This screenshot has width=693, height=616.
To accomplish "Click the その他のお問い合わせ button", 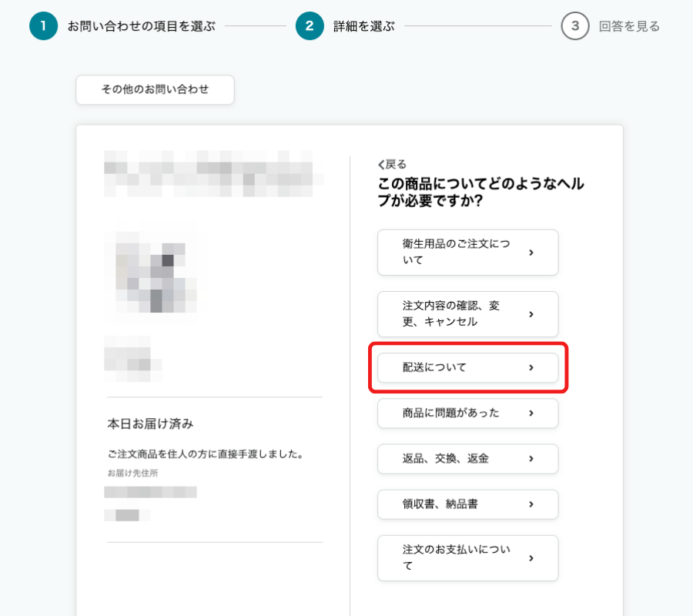I will click(154, 90).
